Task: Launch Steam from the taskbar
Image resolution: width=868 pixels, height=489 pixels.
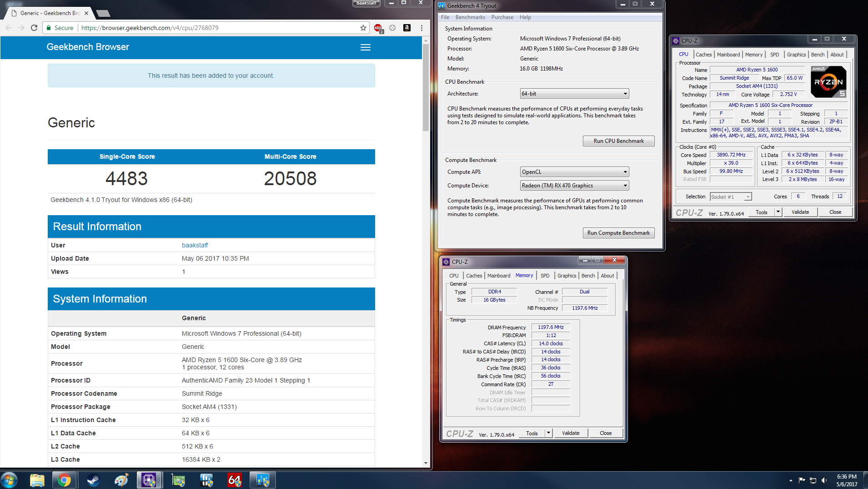Action: point(93,480)
